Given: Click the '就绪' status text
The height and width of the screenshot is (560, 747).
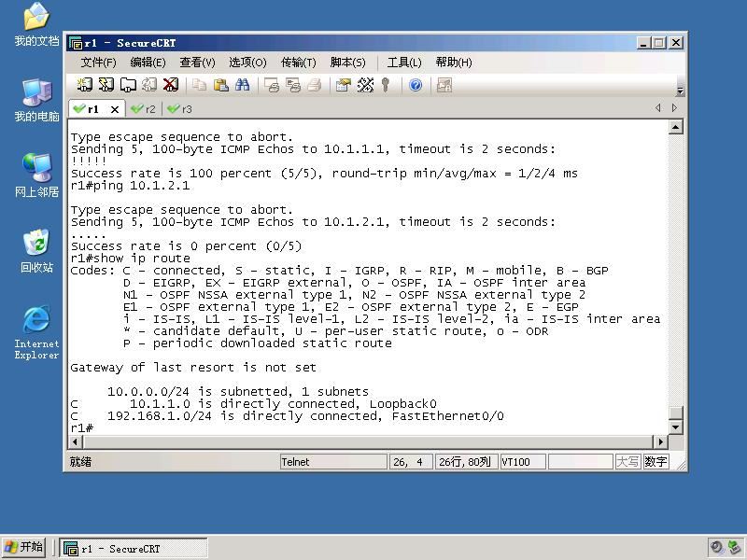Looking at the screenshot, I should (x=80, y=462).
